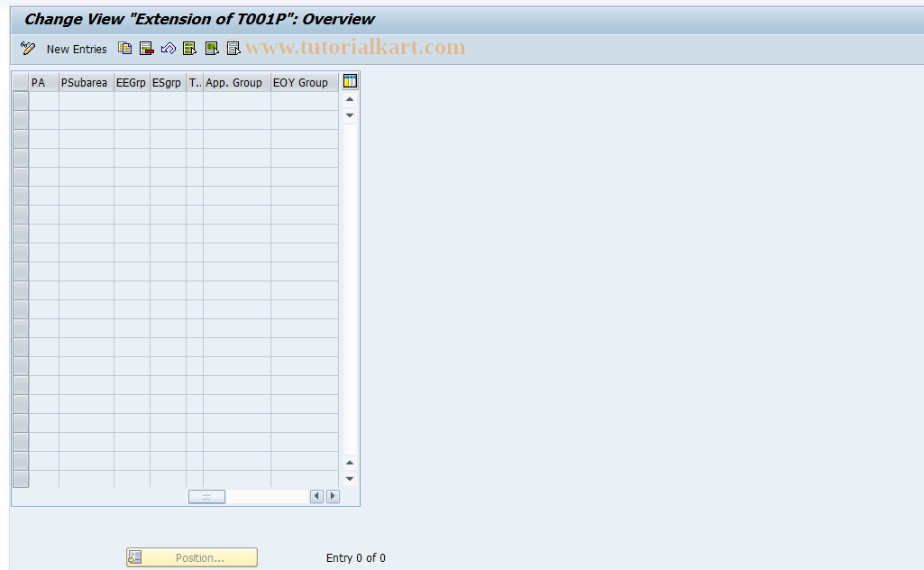Click select-all corner cell of table
This screenshot has height=570, width=924.
[21, 82]
